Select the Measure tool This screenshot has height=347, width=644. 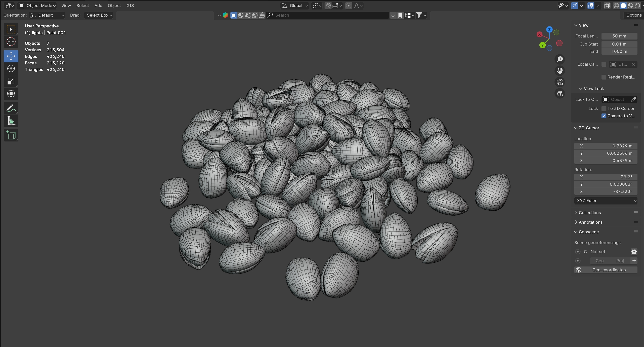click(11, 121)
